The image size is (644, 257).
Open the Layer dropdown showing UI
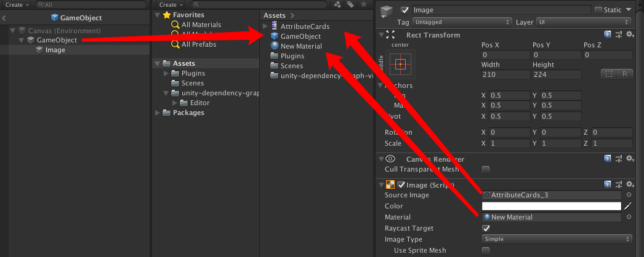(x=584, y=22)
